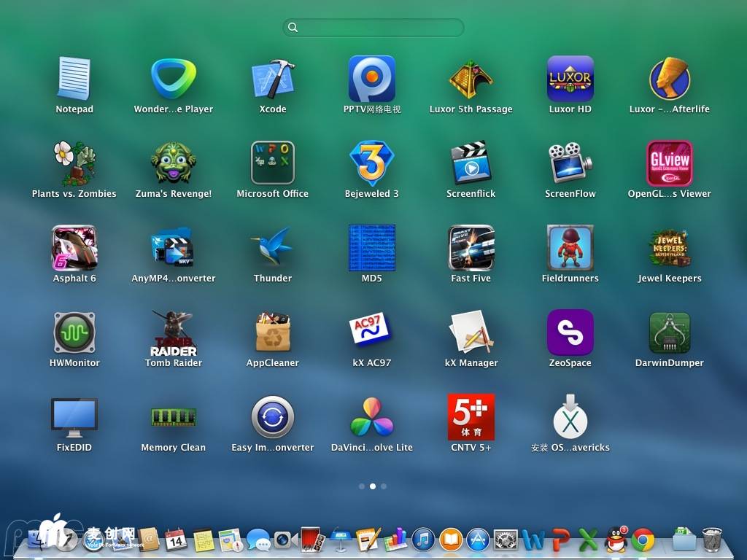
Task: Start the Bejeweled 3 game
Action: [x=372, y=164]
